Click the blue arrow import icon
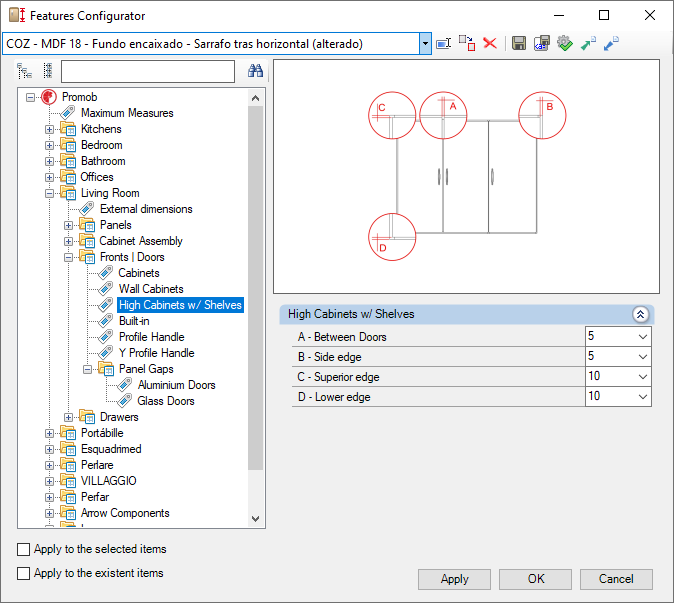 click(611, 43)
